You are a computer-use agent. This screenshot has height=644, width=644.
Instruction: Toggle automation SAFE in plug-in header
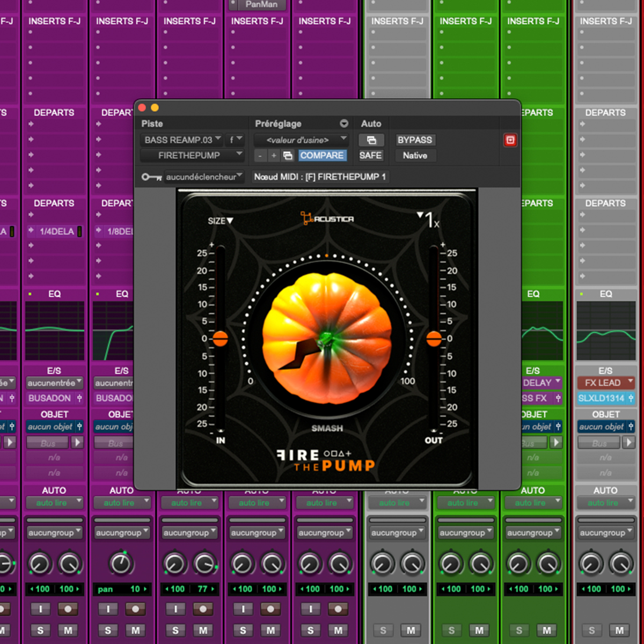[x=370, y=156]
